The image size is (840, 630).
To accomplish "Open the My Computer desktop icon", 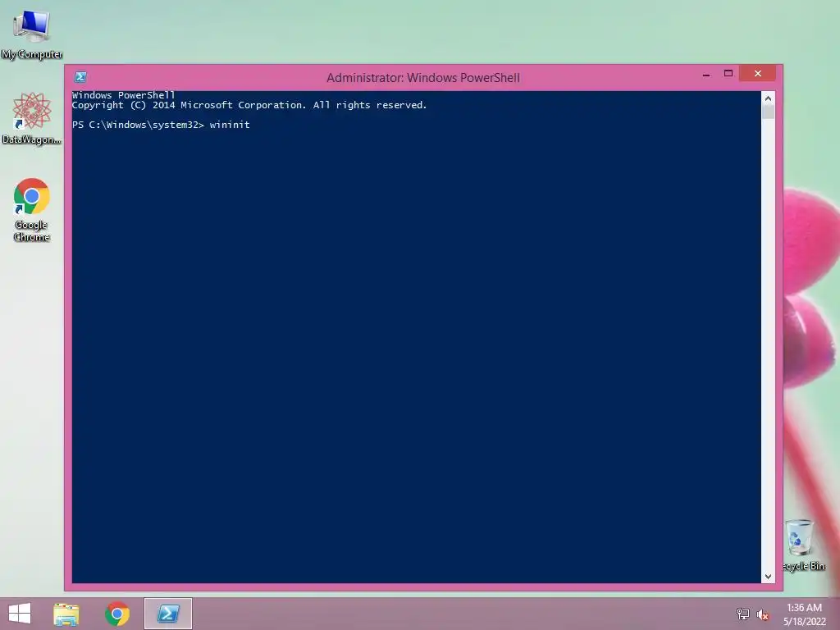I will point(32,33).
